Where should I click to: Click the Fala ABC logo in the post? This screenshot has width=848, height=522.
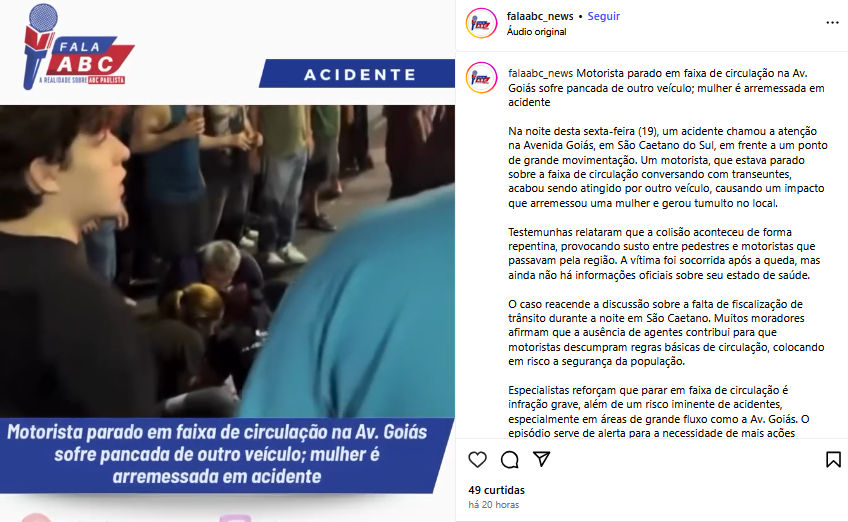click(77, 49)
